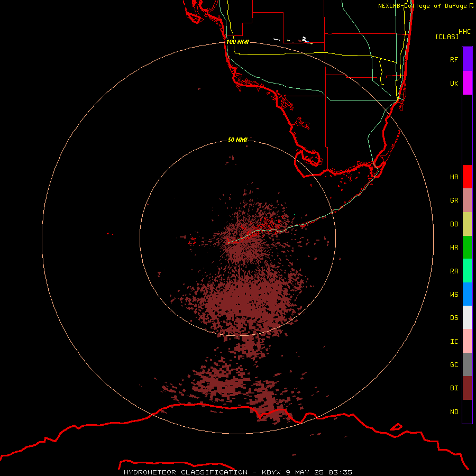Click the UK magenta legend swatch
Screen dimensions: 476x476
coord(467,83)
